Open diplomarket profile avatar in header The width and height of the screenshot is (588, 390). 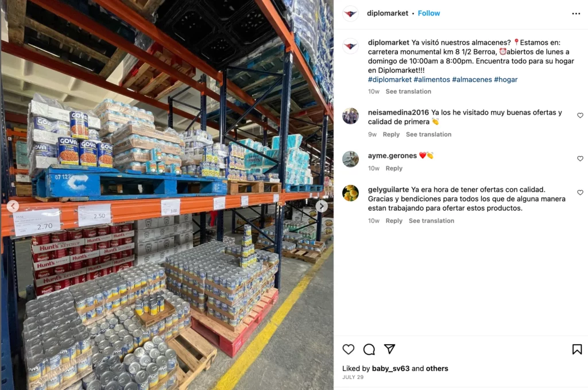pyautogui.click(x=350, y=14)
